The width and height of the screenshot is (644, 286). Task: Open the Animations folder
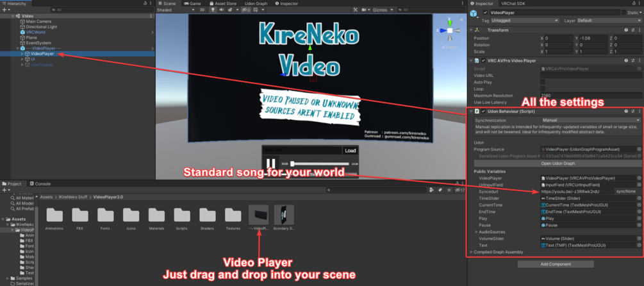pyautogui.click(x=54, y=218)
